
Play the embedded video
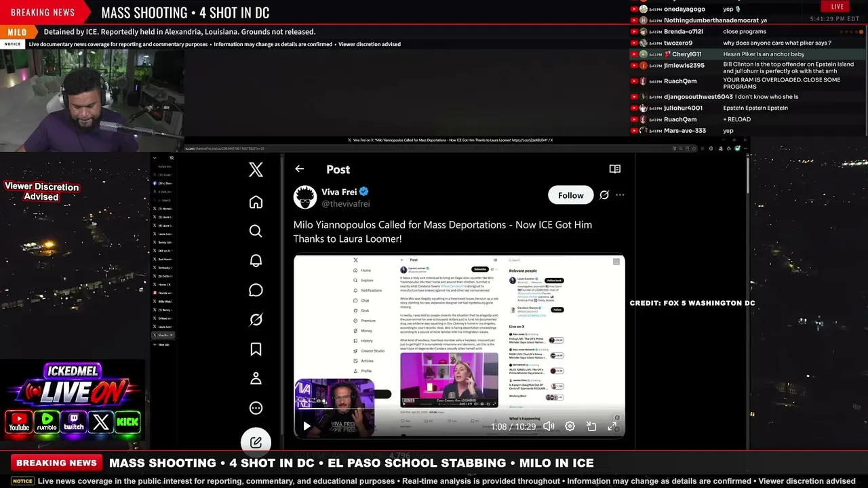307,426
